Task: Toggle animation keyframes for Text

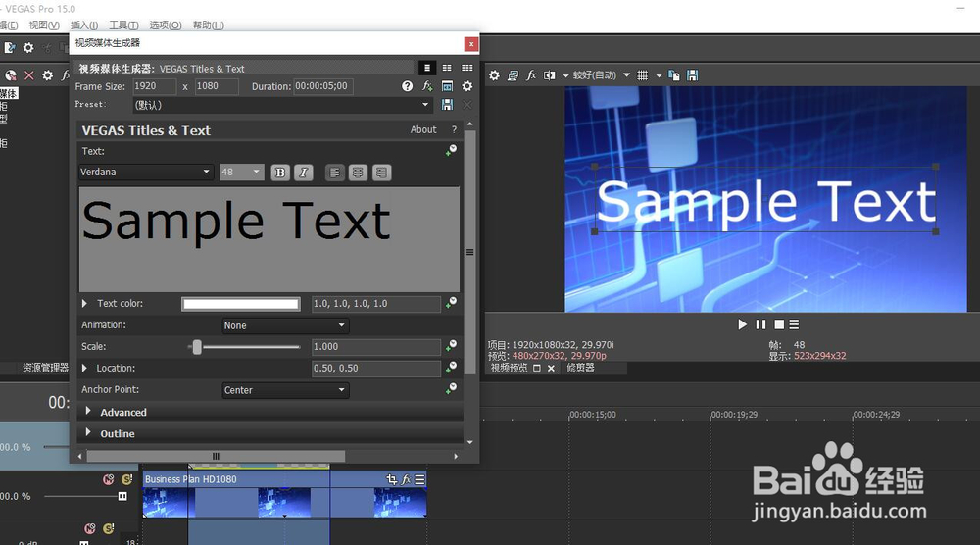Action: click(x=451, y=150)
